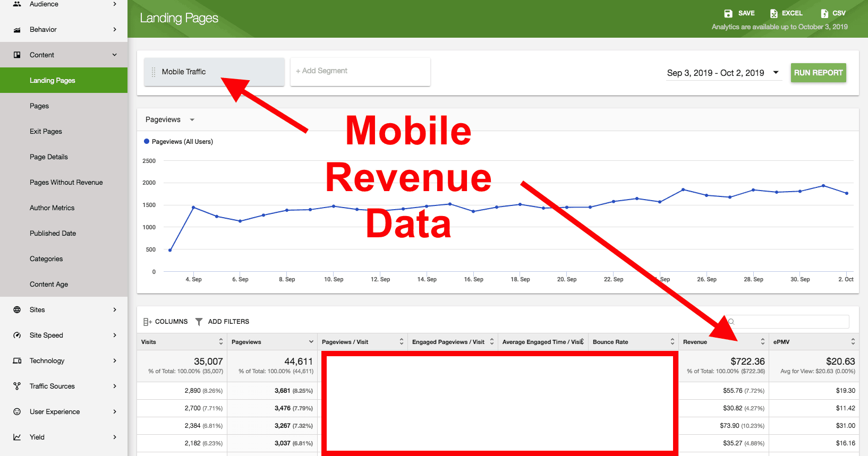Viewport: 868px width, 456px height.
Task: Open Landing Pages in the sidebar
Action: tap(64, 80)
